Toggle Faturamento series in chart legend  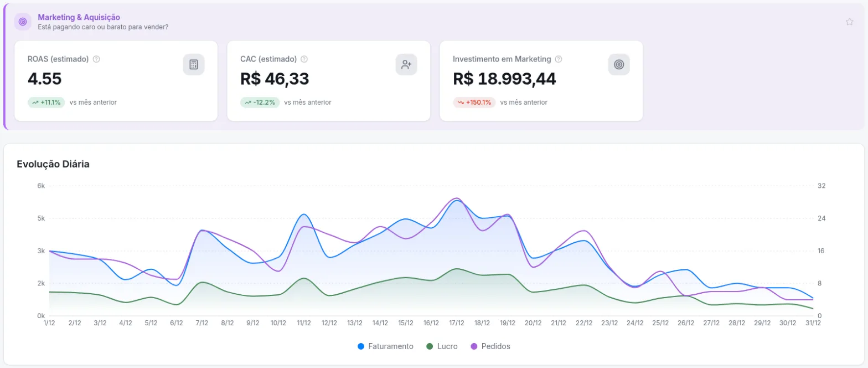386,346
